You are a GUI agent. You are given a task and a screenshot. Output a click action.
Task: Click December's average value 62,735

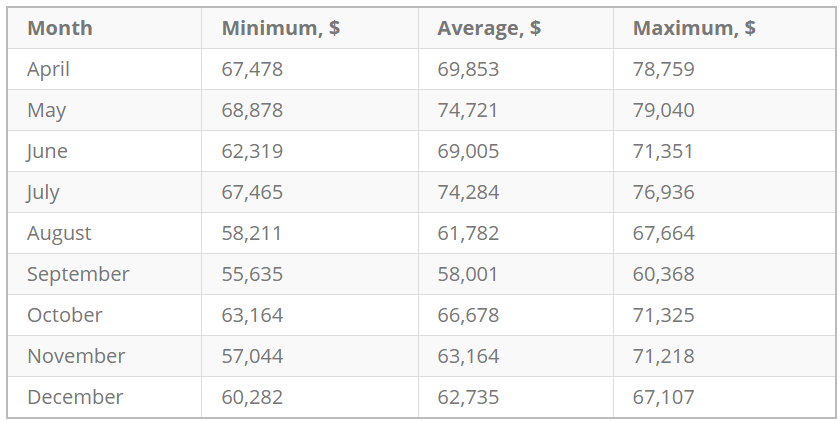pyautogui.click(x=468, y=397)
